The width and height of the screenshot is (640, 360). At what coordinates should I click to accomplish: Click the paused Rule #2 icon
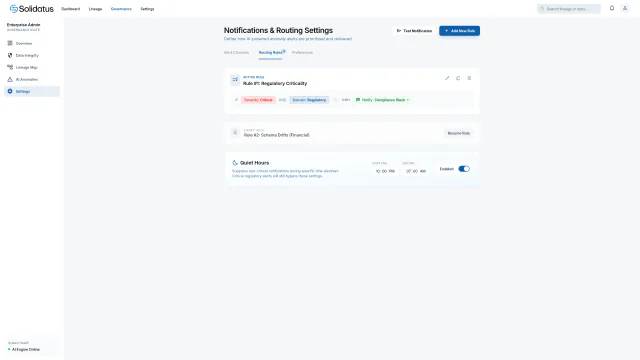coord(235,132)
